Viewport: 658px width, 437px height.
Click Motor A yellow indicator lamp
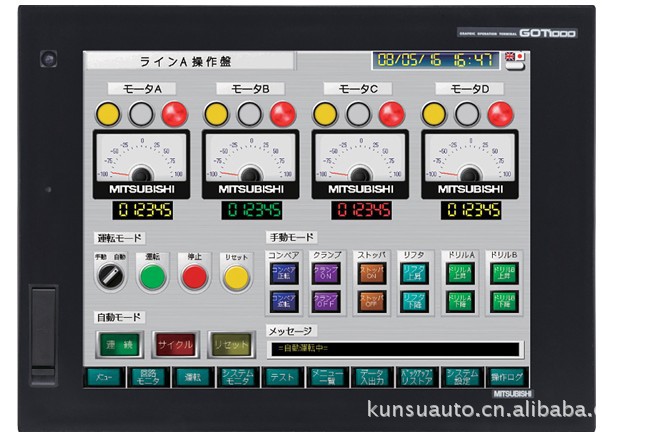click(x=108, y=114)
